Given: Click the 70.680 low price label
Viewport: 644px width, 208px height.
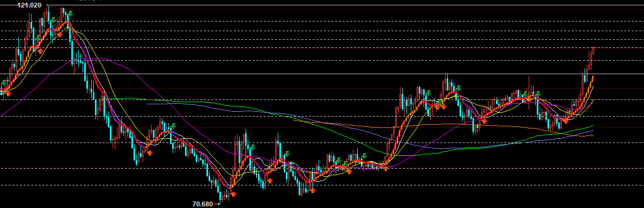Looking at the screenshot, I should (202, 204).
